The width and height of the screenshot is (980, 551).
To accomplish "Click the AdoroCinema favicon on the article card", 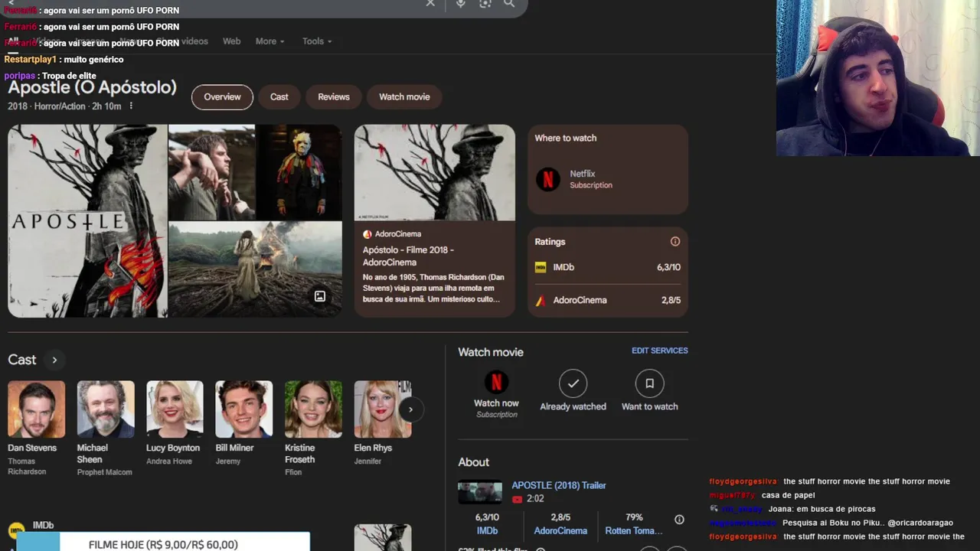I will (367, 234).
